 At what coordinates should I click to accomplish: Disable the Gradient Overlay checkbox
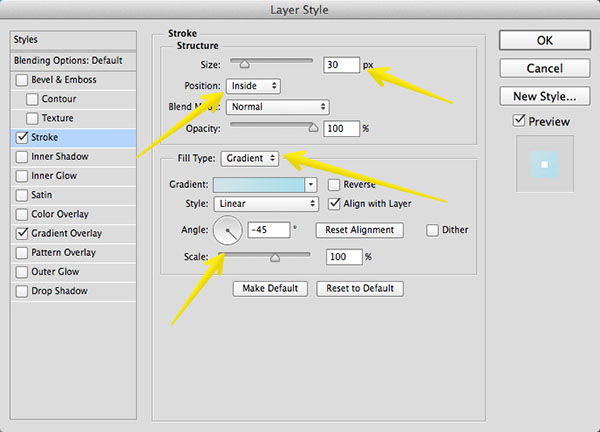[23, 233]
